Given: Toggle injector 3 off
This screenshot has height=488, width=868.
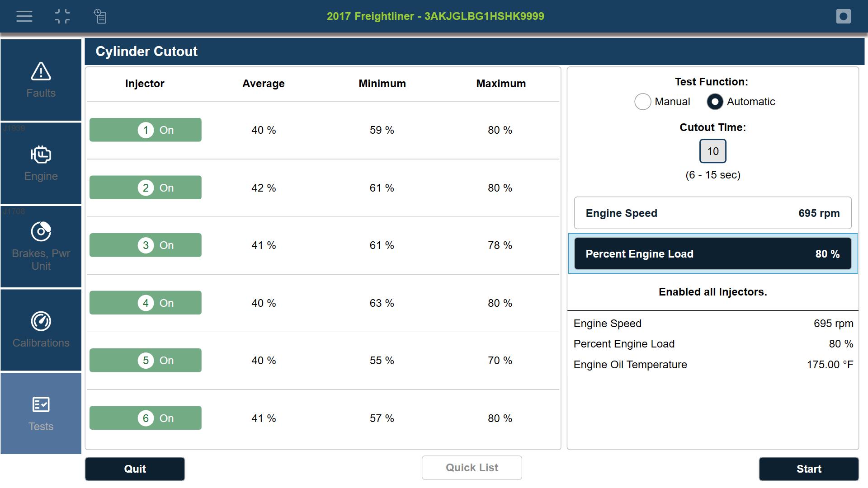Looking at the screenshot, I should tap(146, 245).
